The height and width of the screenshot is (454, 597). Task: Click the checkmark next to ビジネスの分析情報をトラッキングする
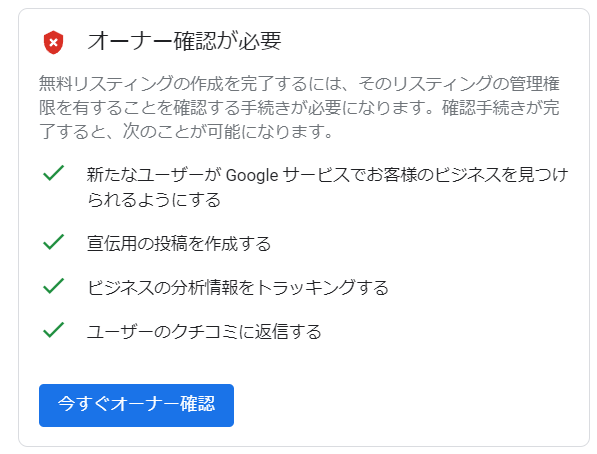click(x=53, y=286)
